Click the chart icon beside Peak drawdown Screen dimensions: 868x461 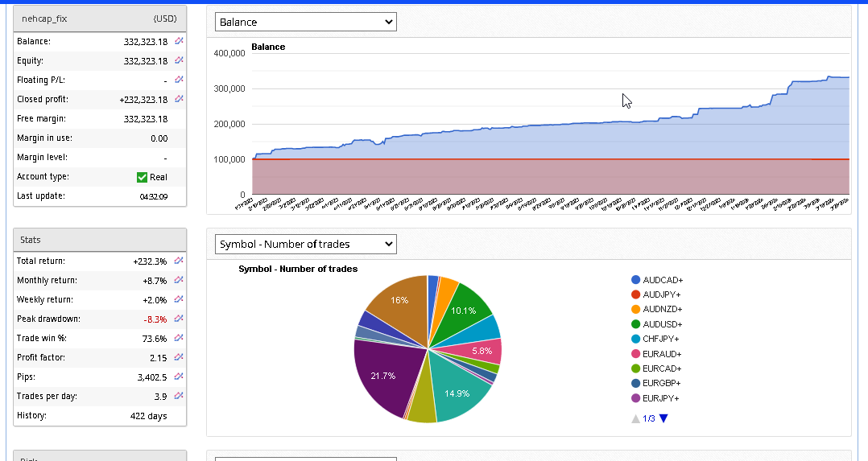[x=179, y=319]
